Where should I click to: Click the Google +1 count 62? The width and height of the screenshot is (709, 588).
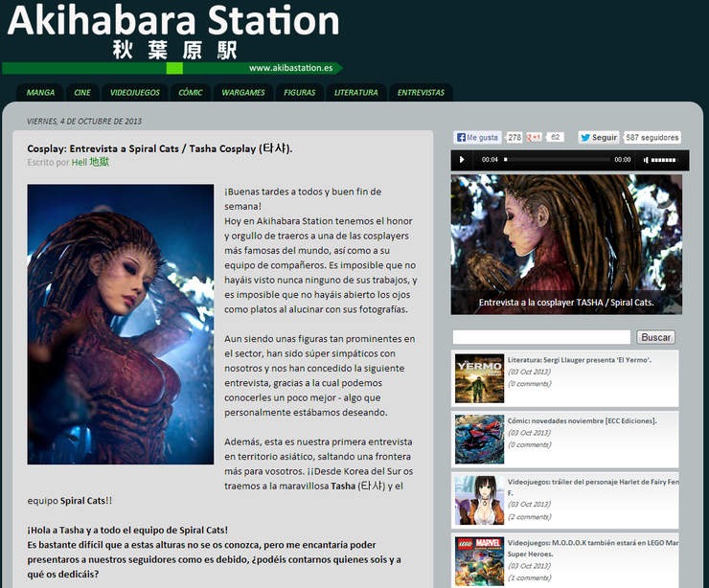[x=556, y=137]
